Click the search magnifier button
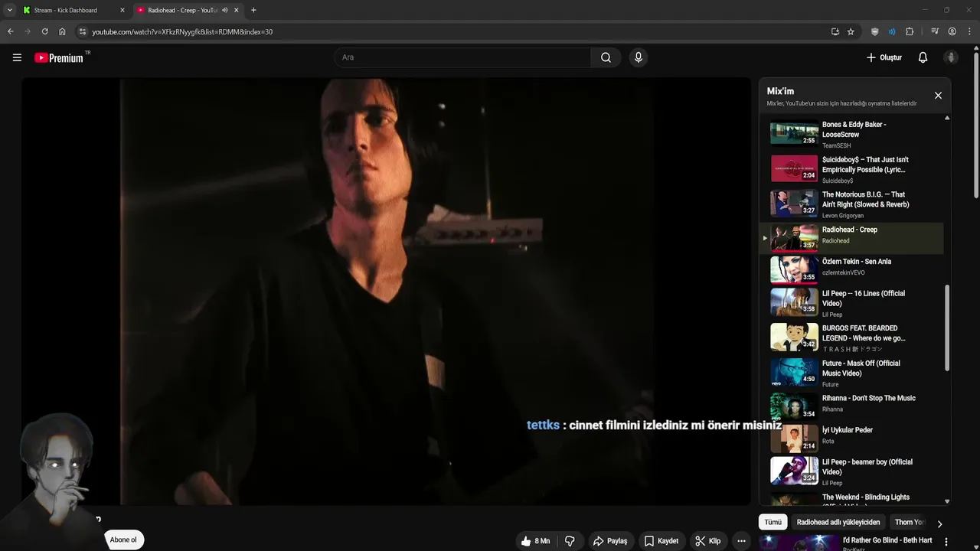The image size is (980, 551). click(x=606, y=57)
